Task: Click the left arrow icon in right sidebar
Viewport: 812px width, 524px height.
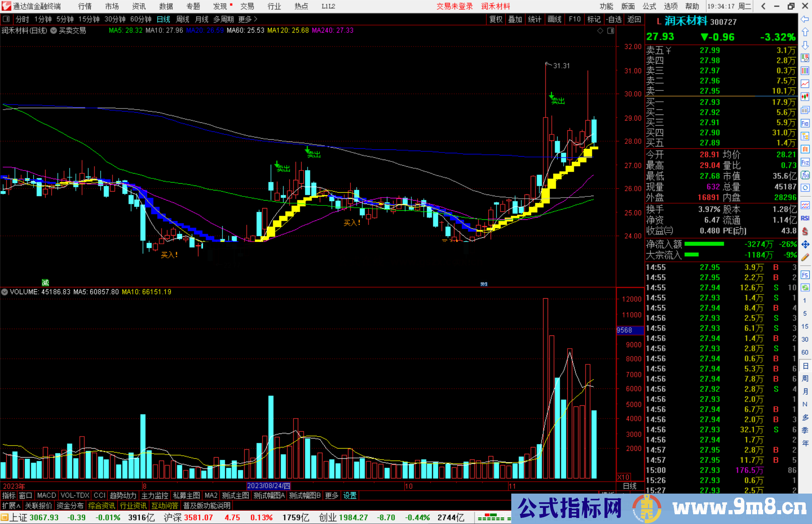Action: click(805, 19)
